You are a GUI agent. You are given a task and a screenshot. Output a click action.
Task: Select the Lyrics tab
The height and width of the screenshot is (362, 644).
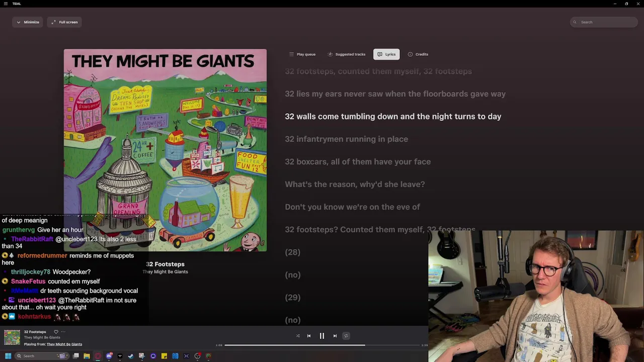click(386, 54)
